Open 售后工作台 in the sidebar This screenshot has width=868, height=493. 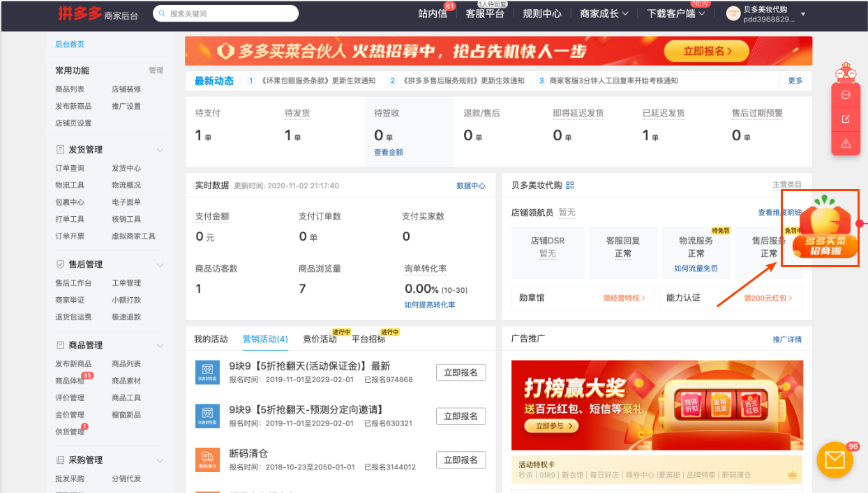73,283
